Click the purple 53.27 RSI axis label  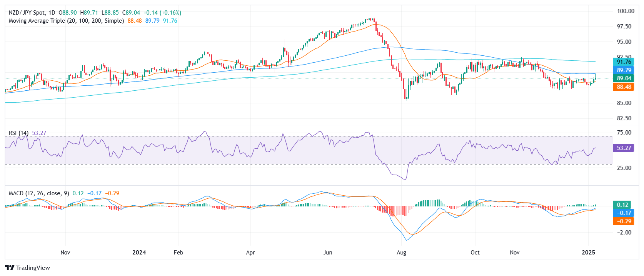click(x=624, y=148)
